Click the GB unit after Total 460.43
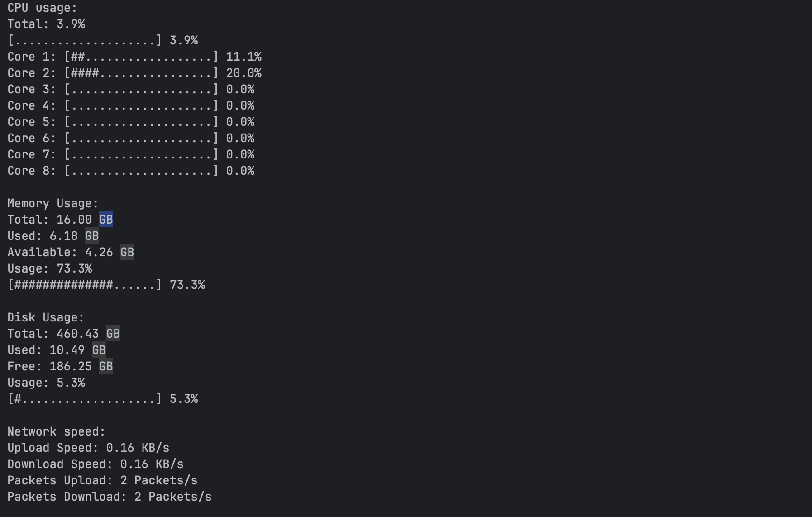The height and width of the screenshot is (517, 812). click(x=113, y=334)
